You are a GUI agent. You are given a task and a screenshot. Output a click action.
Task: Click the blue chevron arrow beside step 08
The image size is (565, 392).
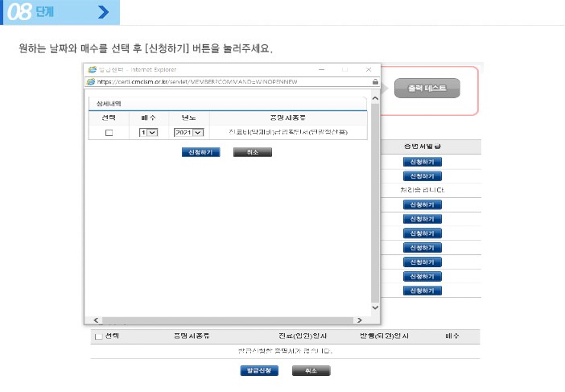coord(102,12)
